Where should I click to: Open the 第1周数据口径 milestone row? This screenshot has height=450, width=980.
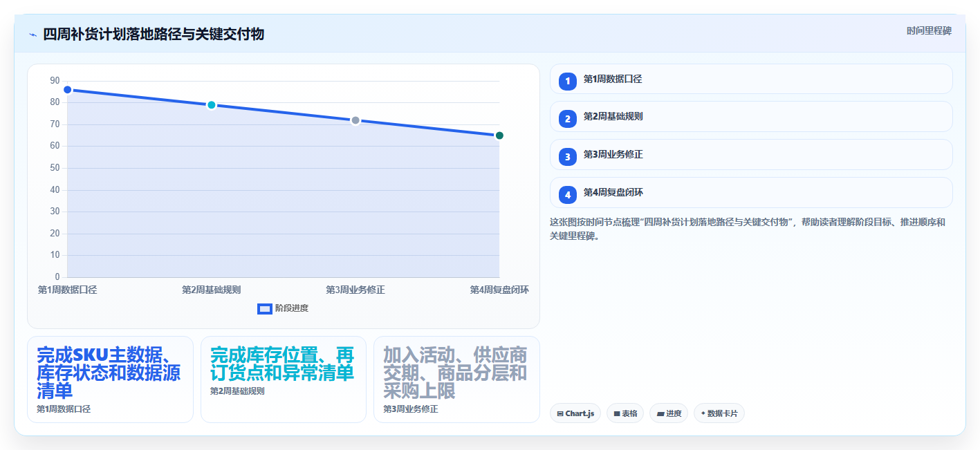(x=751, y=79)
